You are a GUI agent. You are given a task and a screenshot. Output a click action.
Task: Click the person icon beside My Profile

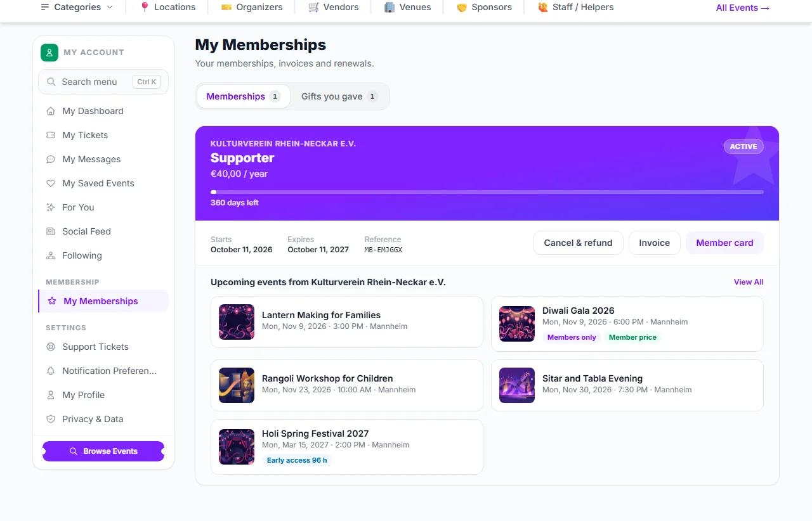click(x=51, y=395)
